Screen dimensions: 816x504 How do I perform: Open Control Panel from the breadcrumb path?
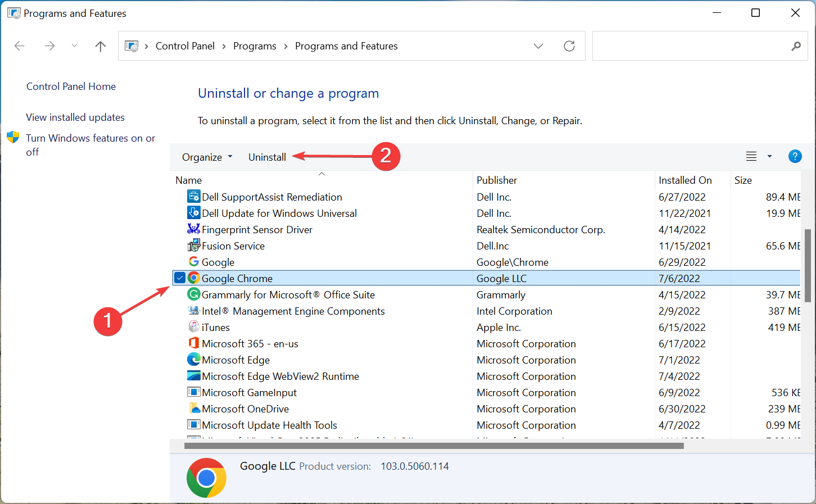point(185,46)
